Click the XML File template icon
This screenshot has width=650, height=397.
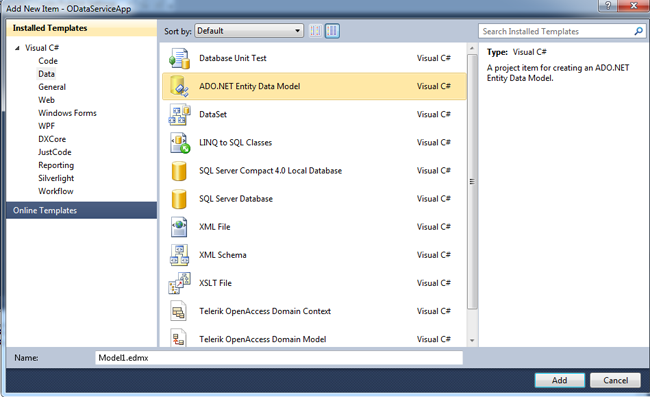pos(179,227)
